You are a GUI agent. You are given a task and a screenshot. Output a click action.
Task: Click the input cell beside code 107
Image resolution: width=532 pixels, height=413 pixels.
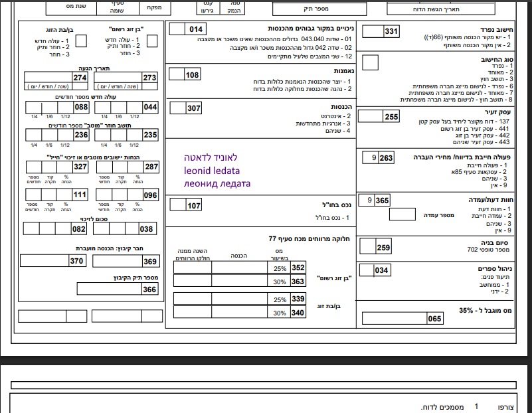pos(177,205)
